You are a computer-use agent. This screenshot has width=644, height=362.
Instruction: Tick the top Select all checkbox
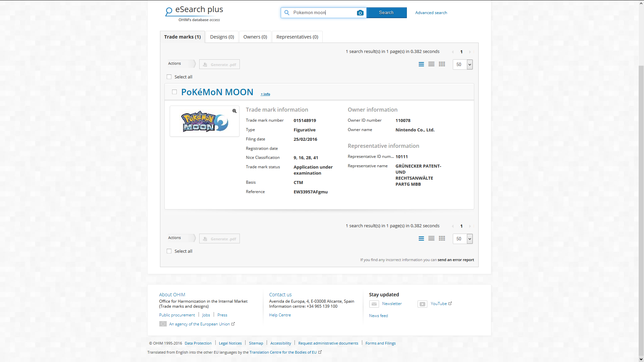click(x=169, y=77)
